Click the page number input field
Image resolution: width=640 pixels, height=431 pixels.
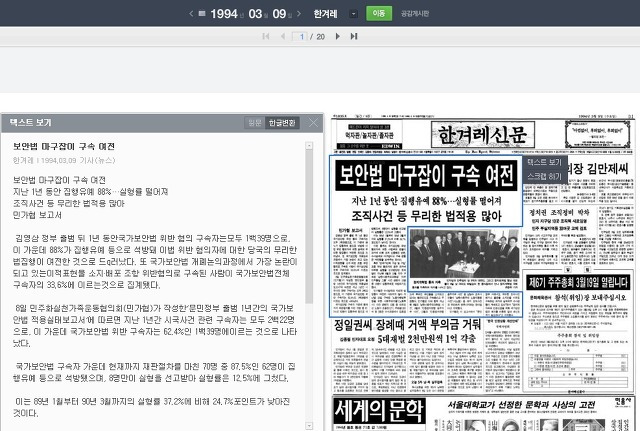tap(300, 37)
